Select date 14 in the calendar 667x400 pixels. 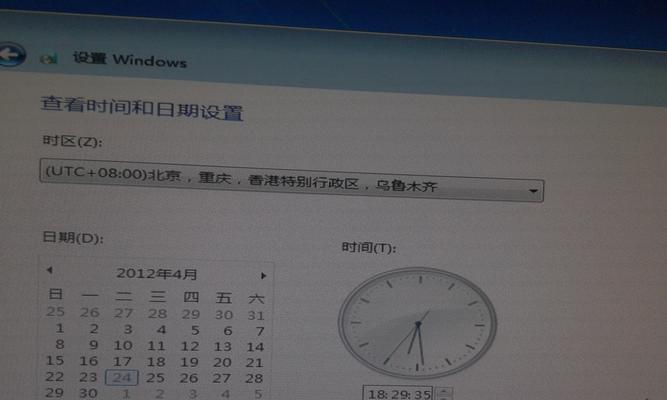(255, 347)
